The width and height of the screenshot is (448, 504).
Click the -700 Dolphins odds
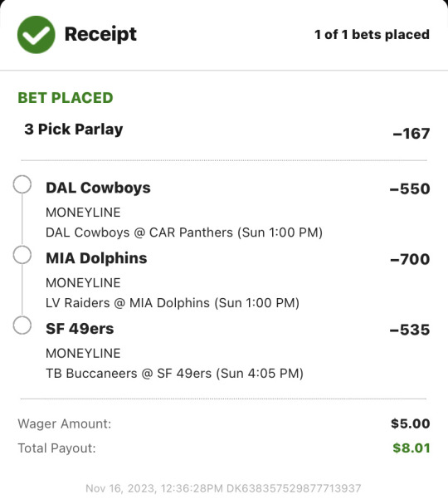tap(410, 259)
